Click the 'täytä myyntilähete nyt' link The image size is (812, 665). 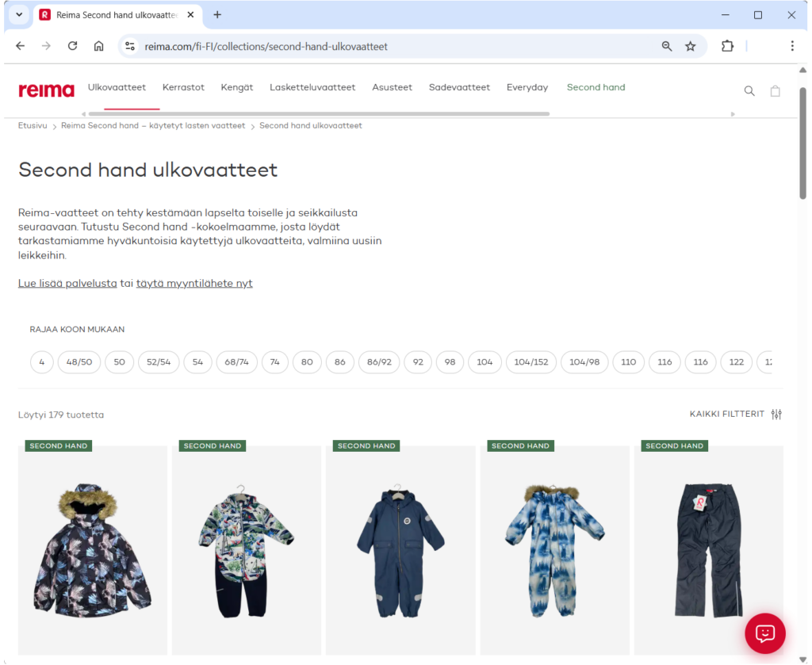coord(194,283)
